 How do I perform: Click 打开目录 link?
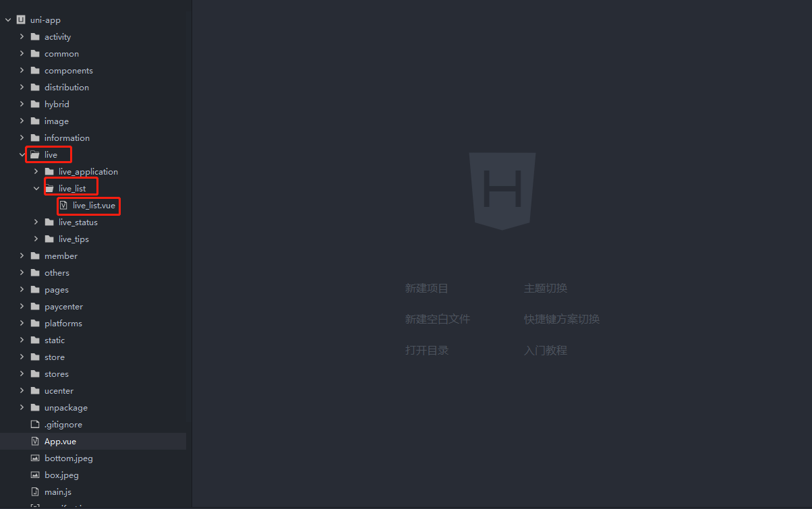427,351
